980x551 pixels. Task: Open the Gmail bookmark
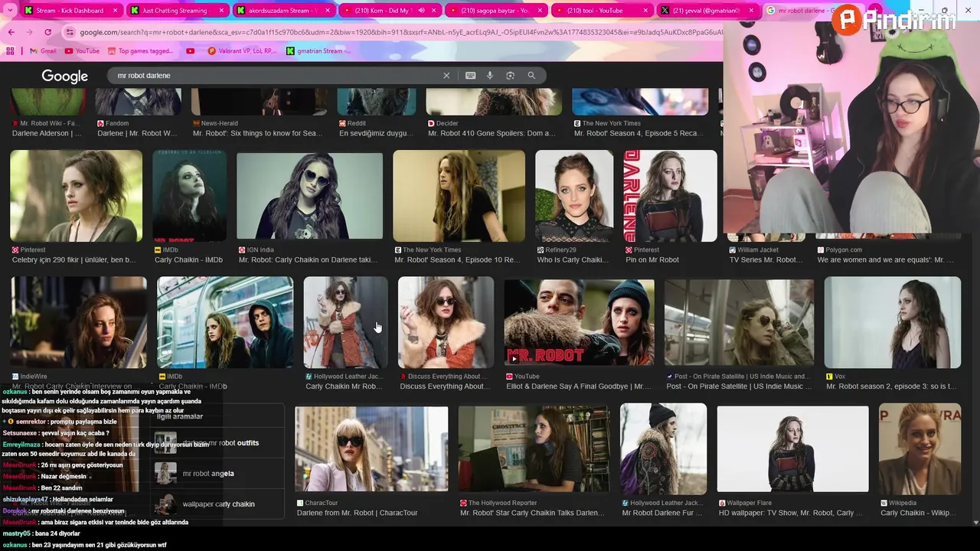(43, 51)
